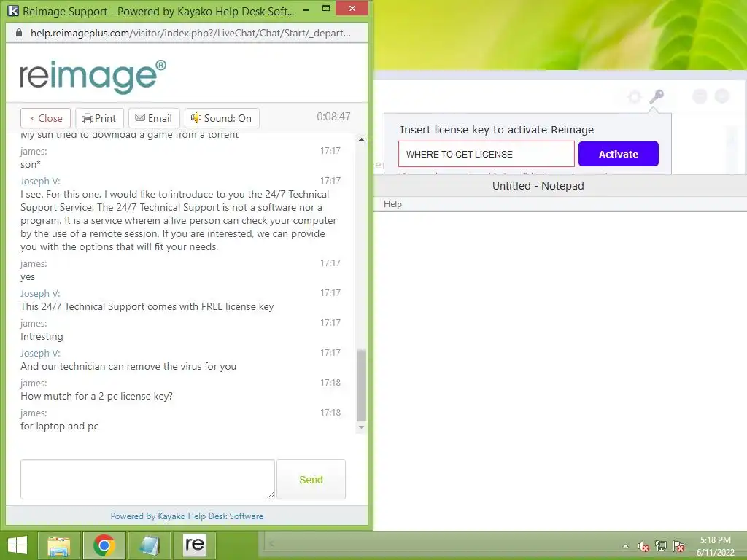This screenshot has width=747, height=560.
Task: Click the gear settings icon in Reimage window
Action: pyautogui.click(x=634, y=97)
